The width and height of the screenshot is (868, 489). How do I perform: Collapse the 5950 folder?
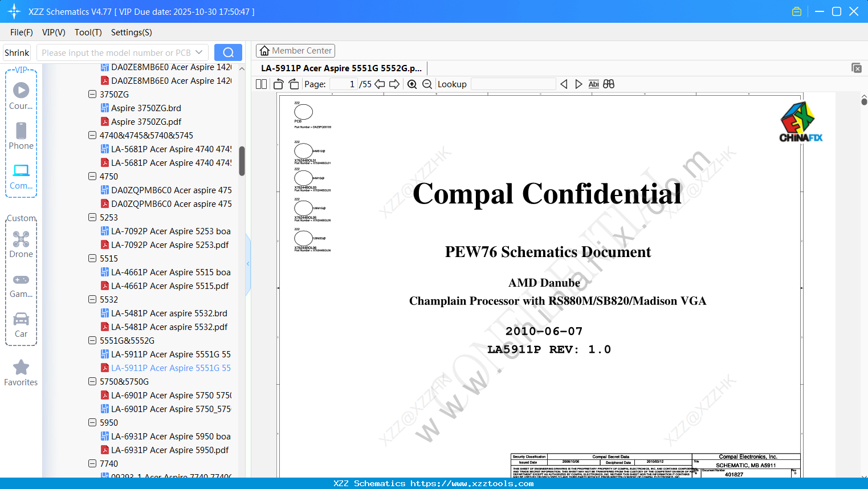pyautogui.click(x=92, y=422)
